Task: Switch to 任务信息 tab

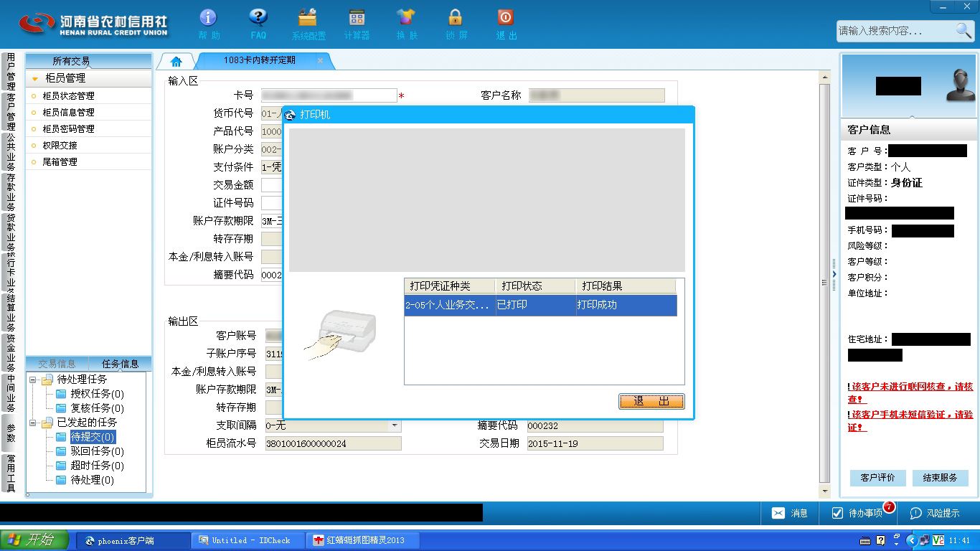Action: (120, 364)
